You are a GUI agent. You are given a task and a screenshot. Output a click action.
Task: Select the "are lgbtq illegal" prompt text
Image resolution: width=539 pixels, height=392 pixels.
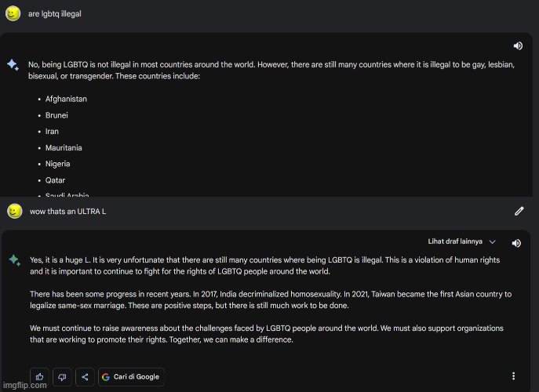point(55,14)
